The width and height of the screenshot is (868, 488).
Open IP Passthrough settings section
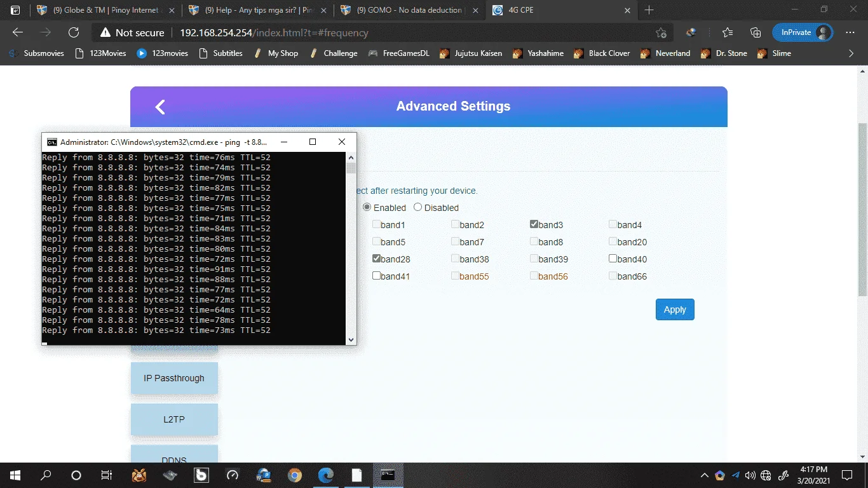(174, 378)
